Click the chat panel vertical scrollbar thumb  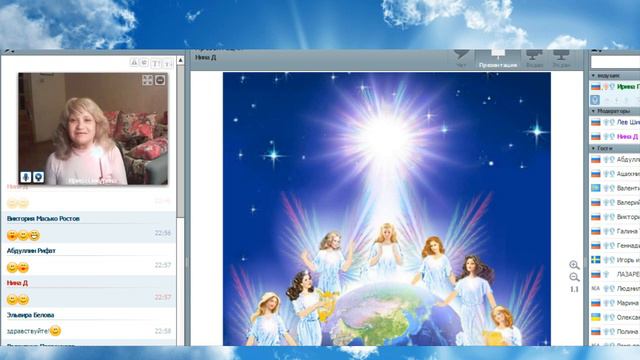(x=180, y=141)
